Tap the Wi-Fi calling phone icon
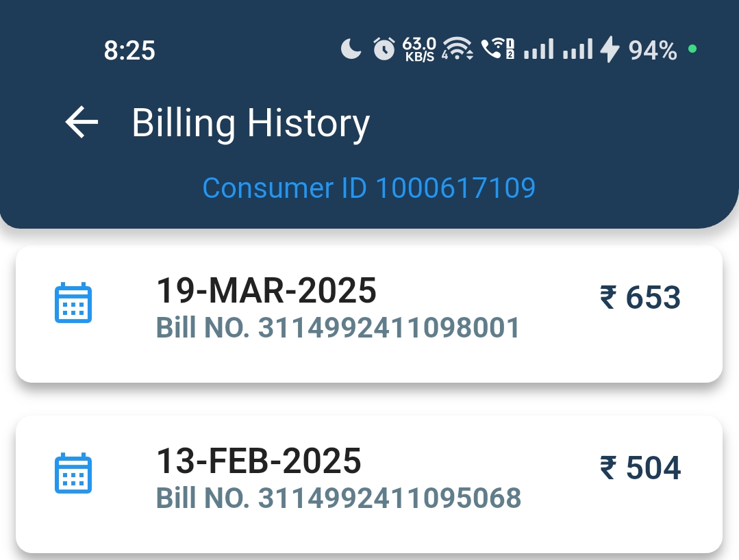739x560 pixels. [497, 49]
